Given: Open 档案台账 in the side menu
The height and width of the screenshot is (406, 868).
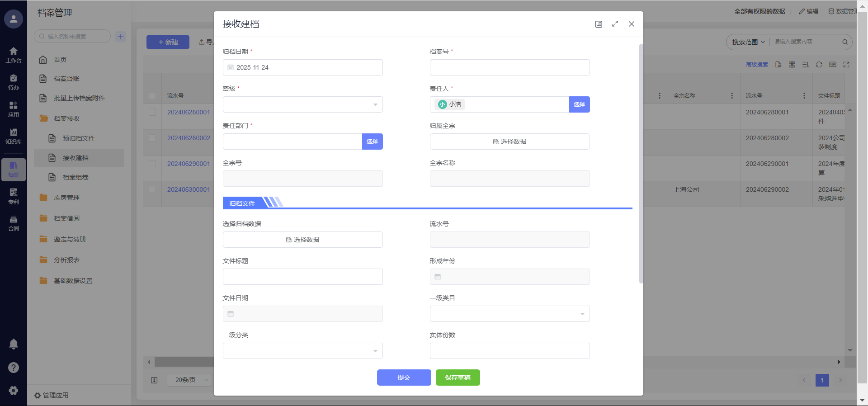Looking at the screenshot, I should 66,79.
